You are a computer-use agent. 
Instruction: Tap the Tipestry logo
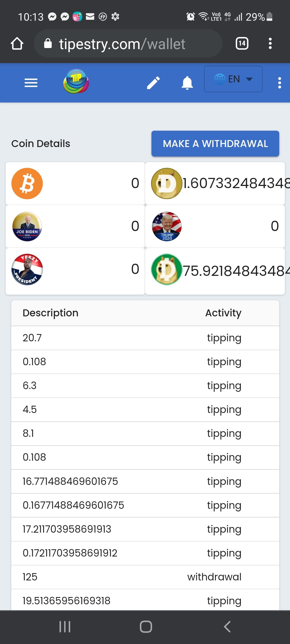click(76, 81)
